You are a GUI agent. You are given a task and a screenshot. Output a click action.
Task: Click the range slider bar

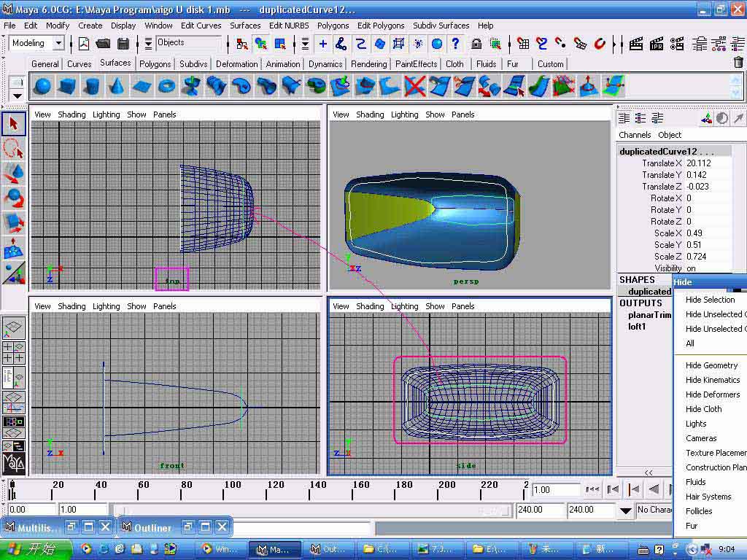tap(312, 510)
